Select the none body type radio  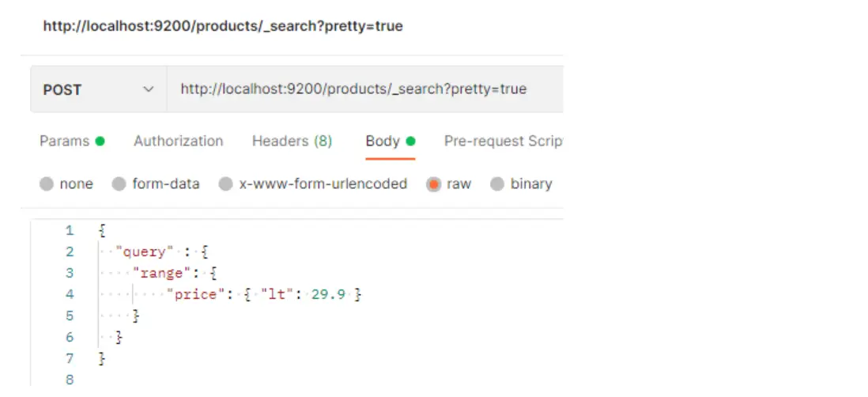[x=47, y=184]
